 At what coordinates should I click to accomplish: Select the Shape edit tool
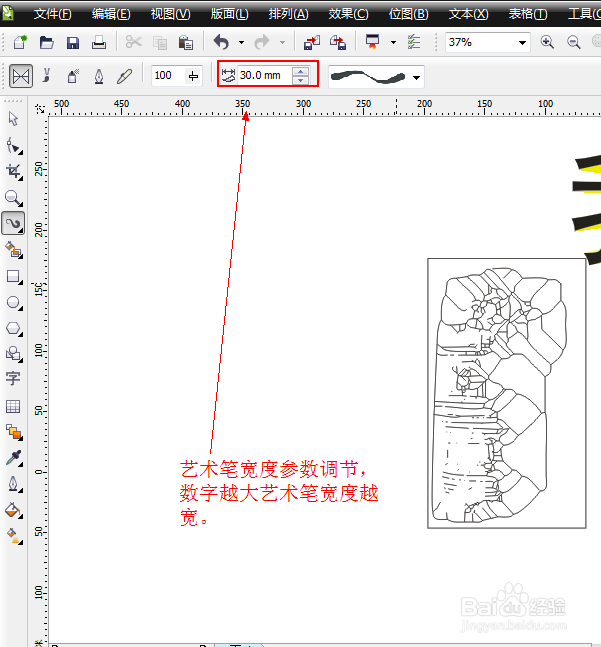(x=14, y=146)
